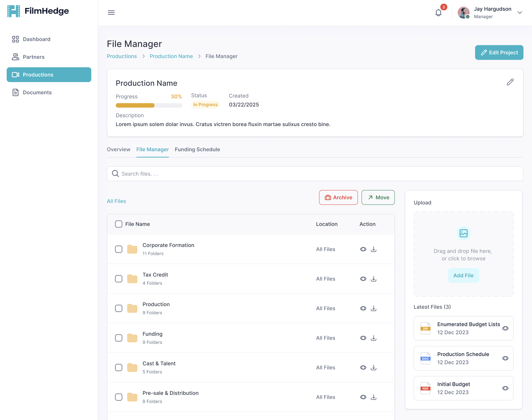532x420 pixels.
Task: Click the search magnifier icon
Action: pos(115,174)
